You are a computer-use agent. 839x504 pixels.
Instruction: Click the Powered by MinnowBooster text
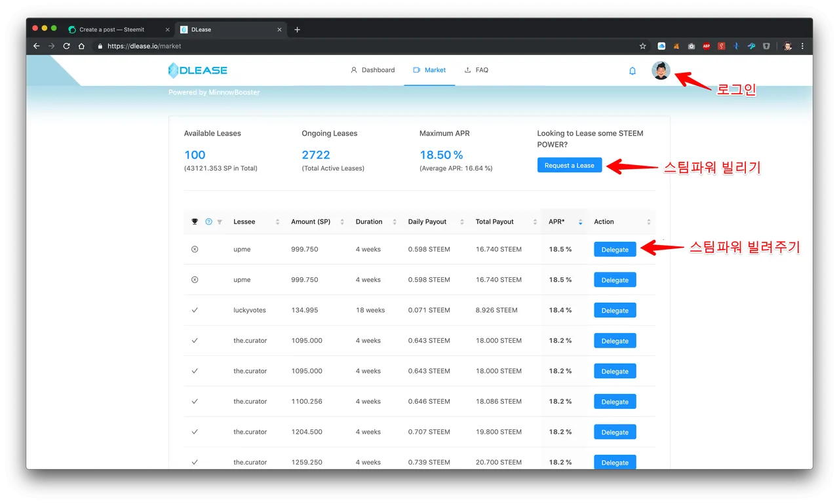pos(214,92)
